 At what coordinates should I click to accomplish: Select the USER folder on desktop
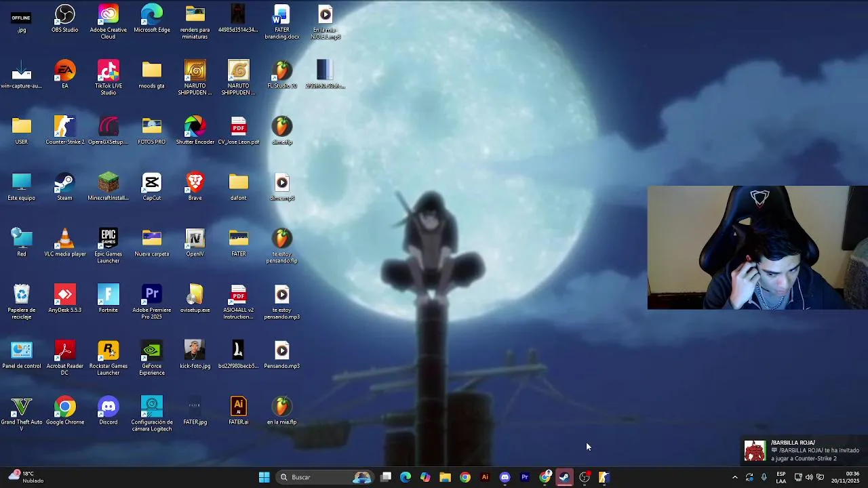click(21, 131)
